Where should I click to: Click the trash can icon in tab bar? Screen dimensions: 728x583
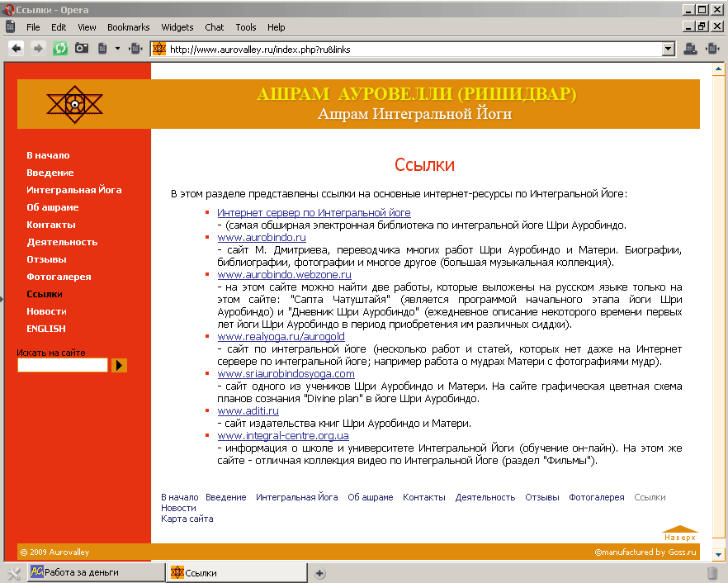pos(712,572)
